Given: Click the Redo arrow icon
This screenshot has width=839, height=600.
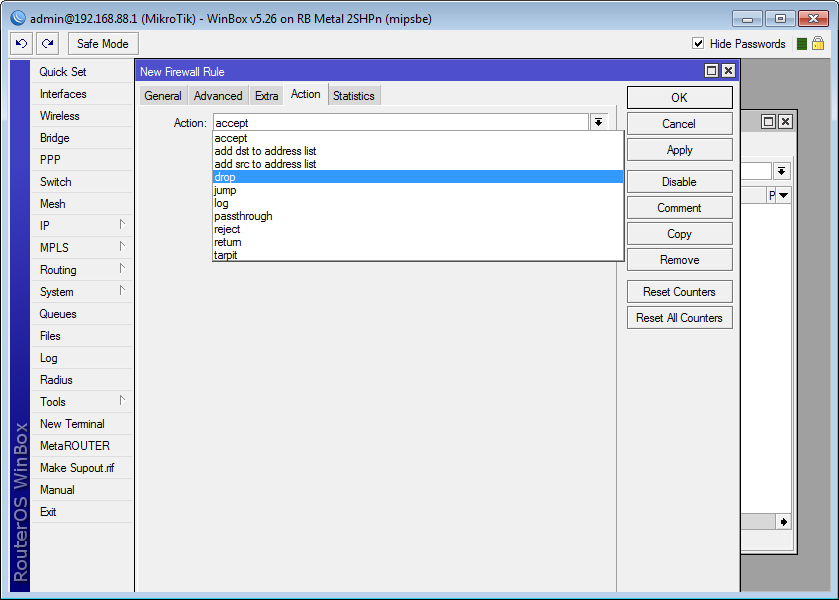Looking at the screenshot, I should coord(48,43).
